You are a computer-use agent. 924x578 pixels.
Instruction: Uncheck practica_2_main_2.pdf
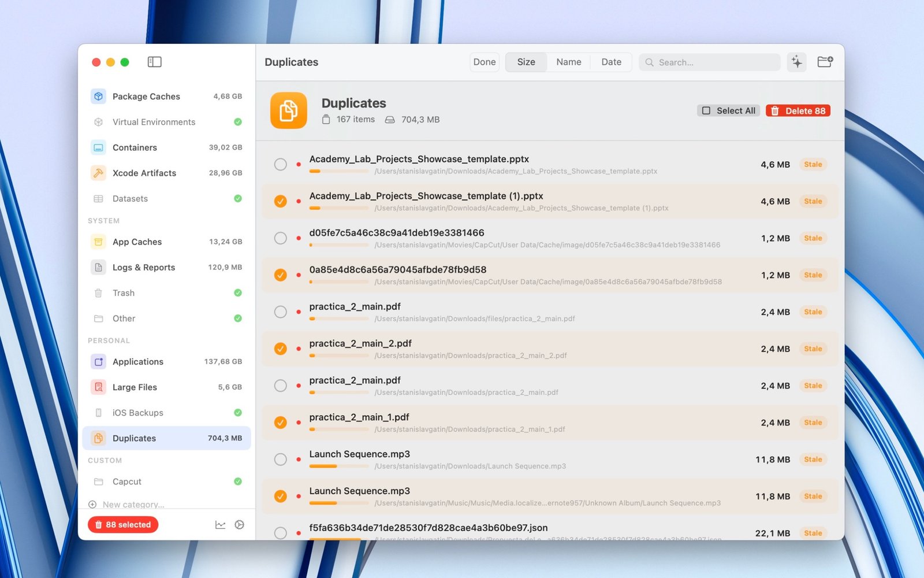coord(281,349)
